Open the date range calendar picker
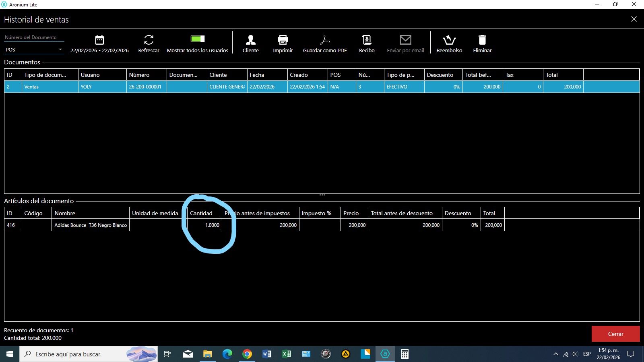 [x=99, y=40]
